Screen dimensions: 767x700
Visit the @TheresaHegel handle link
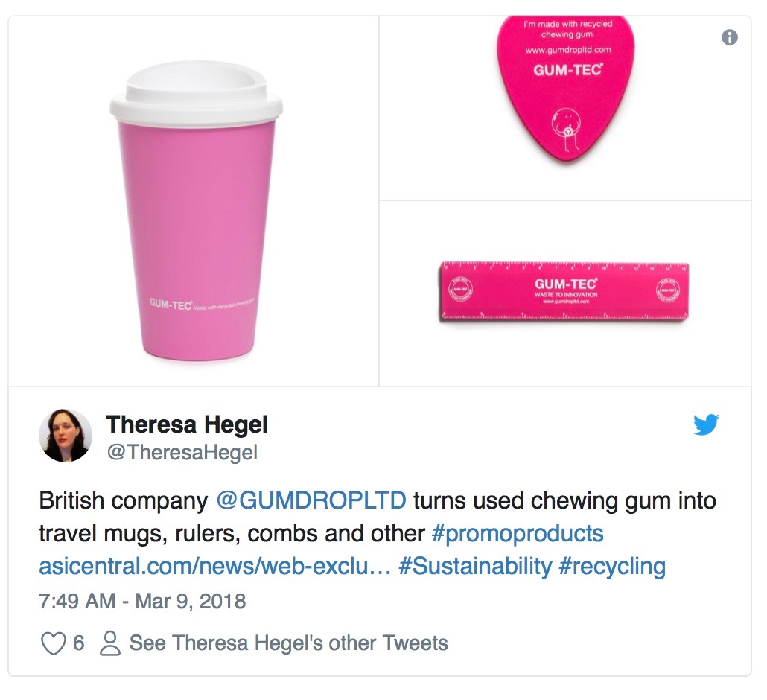182,453
